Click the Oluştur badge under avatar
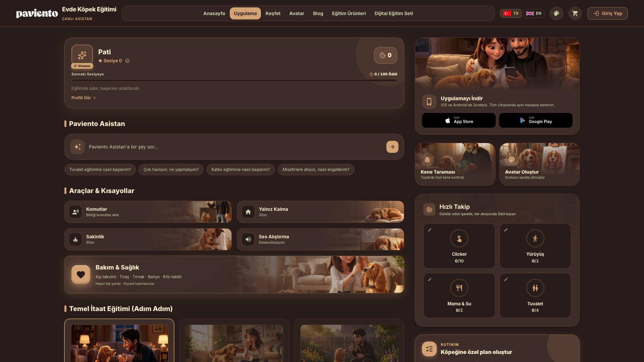The height and width of the screenshot is (362, 644). pos(82,66)
